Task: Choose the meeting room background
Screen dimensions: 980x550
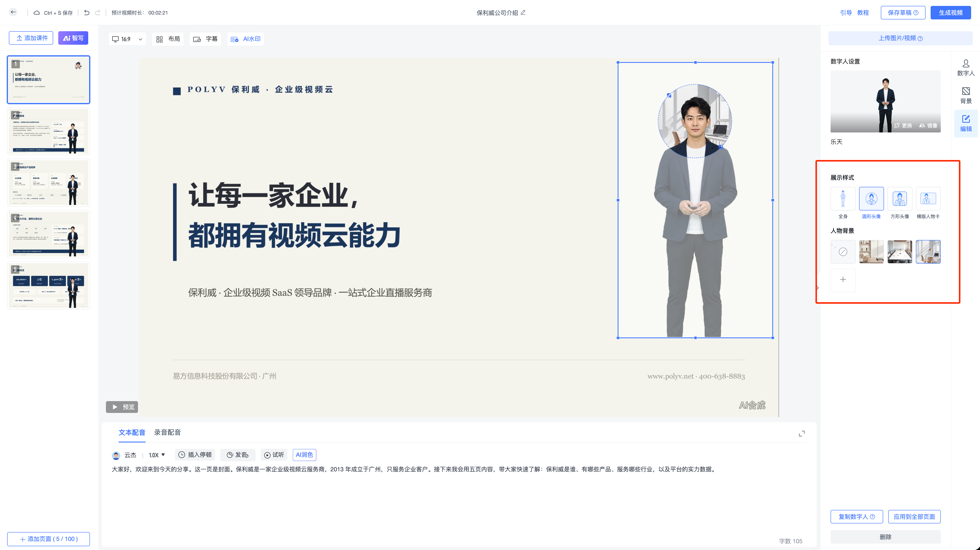Action: pyautogui.click(x=900, y=252)
